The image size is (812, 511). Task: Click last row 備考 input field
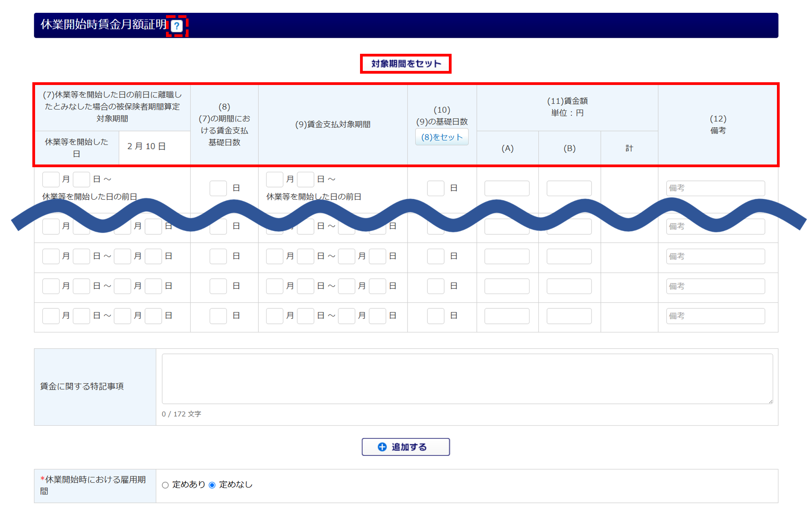tap(715, 316)
